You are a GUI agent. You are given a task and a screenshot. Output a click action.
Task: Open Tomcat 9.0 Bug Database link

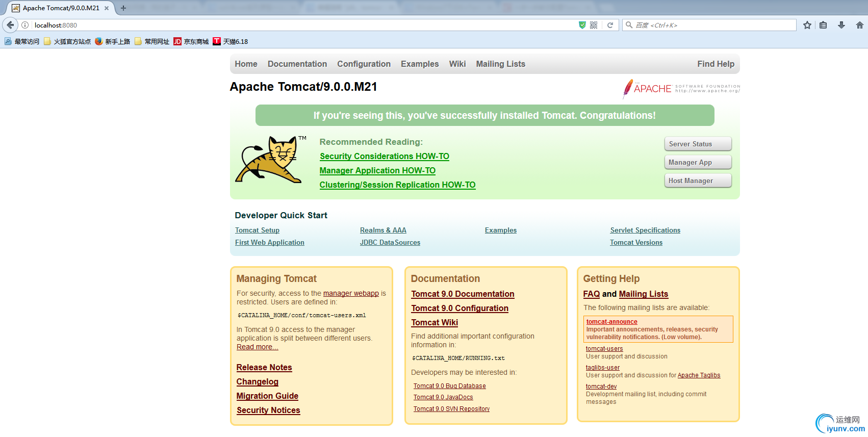tap(450, 386)
